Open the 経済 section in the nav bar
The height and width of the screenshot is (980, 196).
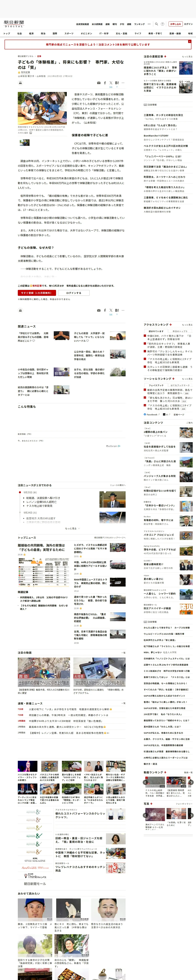click(x=31, y=33)
